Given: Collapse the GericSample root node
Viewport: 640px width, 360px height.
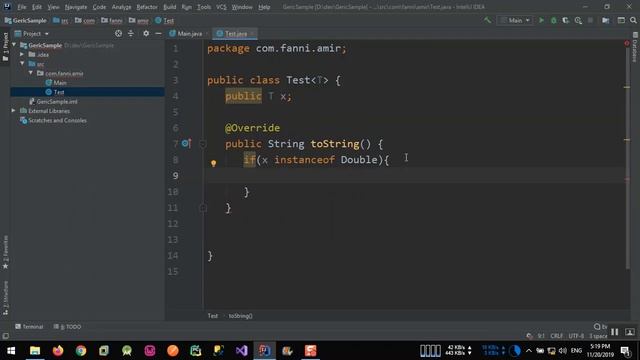Looking at the screenshot, I should point(14,45).
